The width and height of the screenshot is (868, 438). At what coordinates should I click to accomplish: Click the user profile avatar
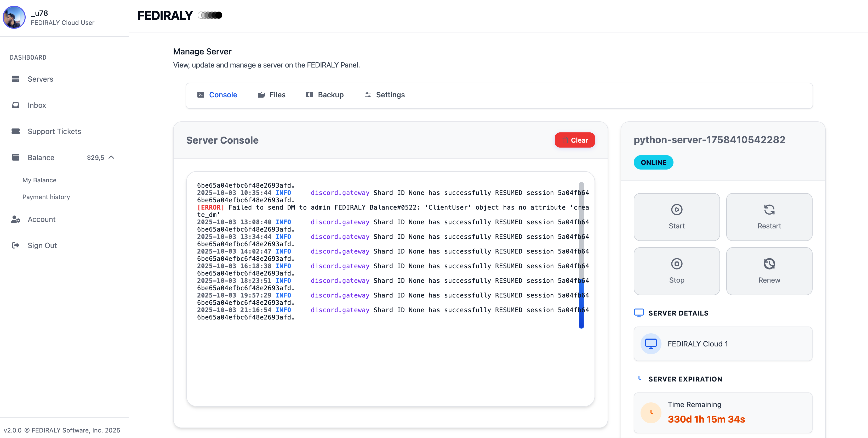click(14, 17)
